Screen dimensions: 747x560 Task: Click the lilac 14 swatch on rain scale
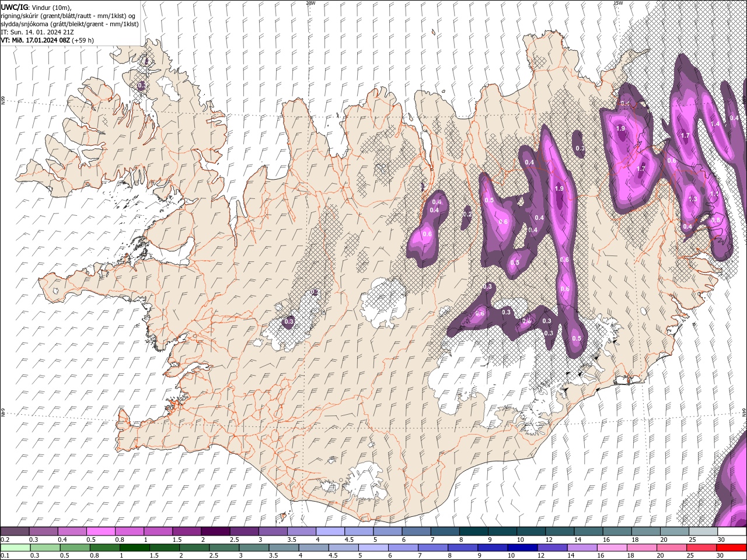click(x=582, y=548)
